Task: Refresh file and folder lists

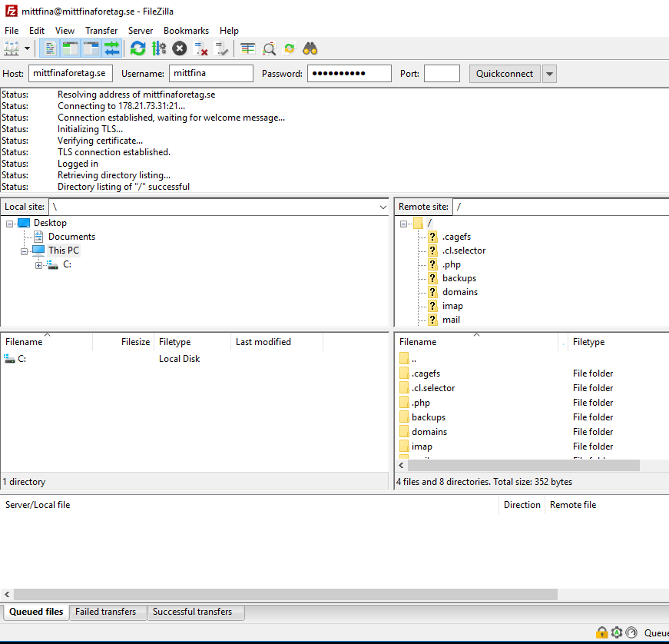Action: pos(137,48)
